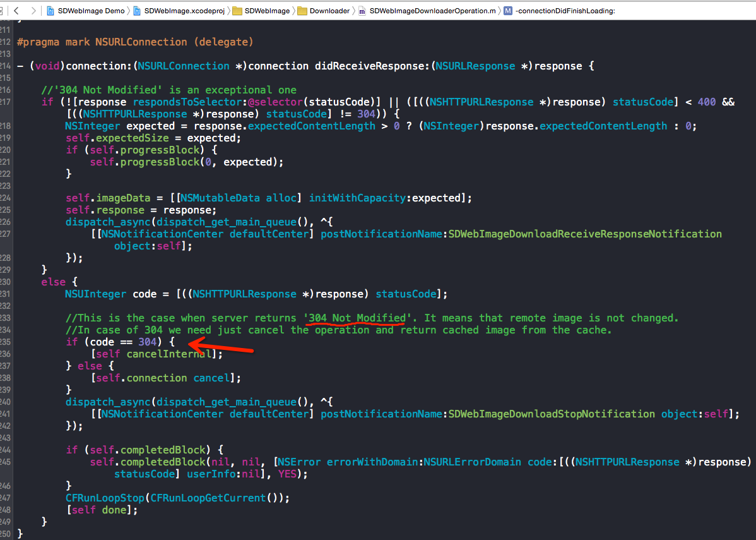
Task: Click the SDWebImage yellow folder icon
Action: click(x=237, y=11)
